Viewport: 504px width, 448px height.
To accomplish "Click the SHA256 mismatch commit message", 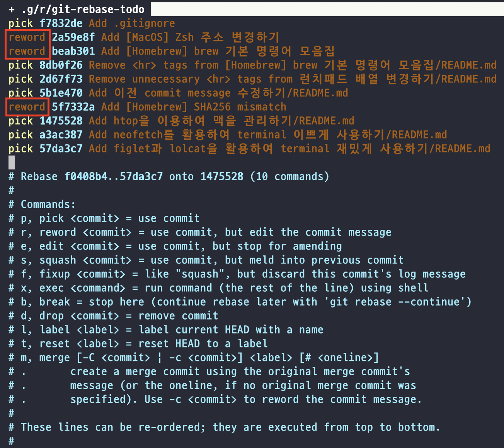I will point(240,107).
